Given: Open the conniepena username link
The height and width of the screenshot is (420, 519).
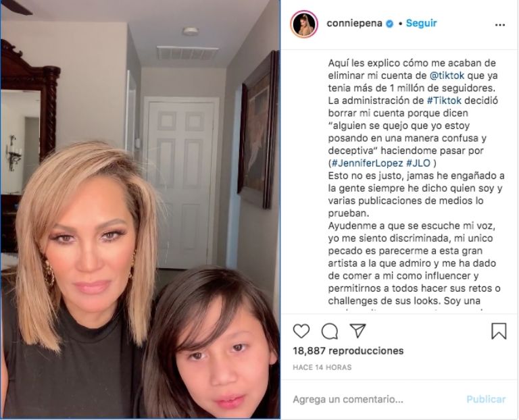Looking at the screenshot, I should pos(355,23).
